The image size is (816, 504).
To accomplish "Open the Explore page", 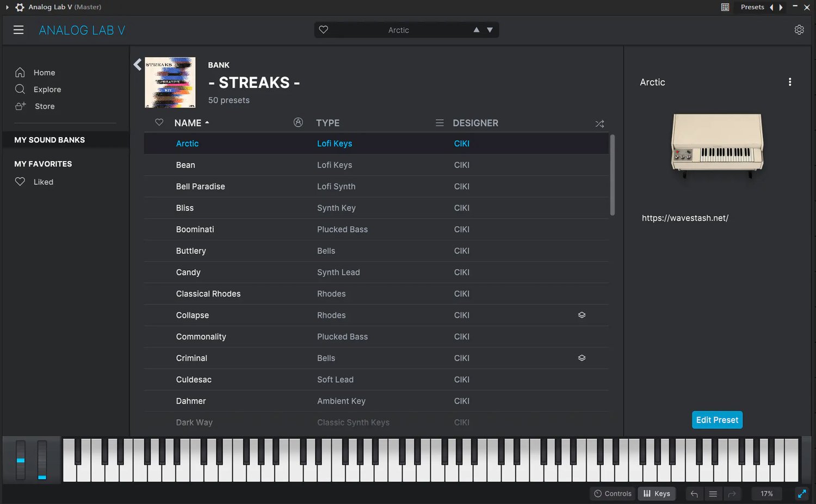I will [47, 90].
